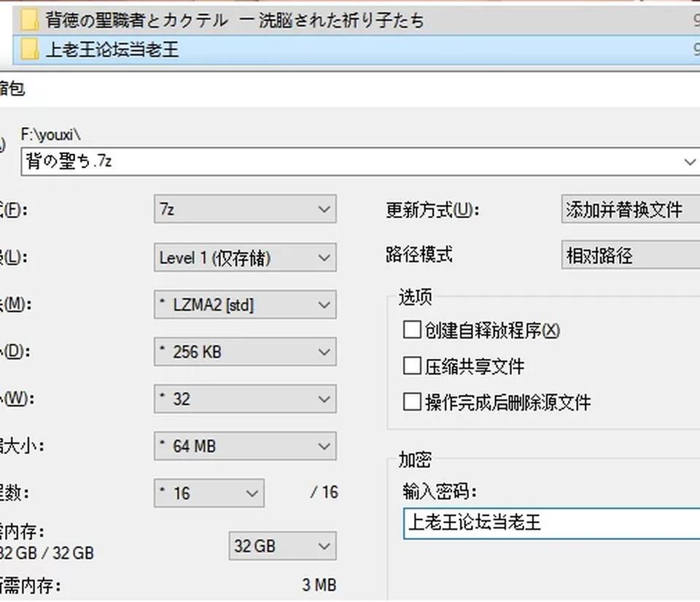Viewport: 700px width, 602px height.
Task: Select the 背徳の聖職者とカクテル folder name
Action: point(235,20)
